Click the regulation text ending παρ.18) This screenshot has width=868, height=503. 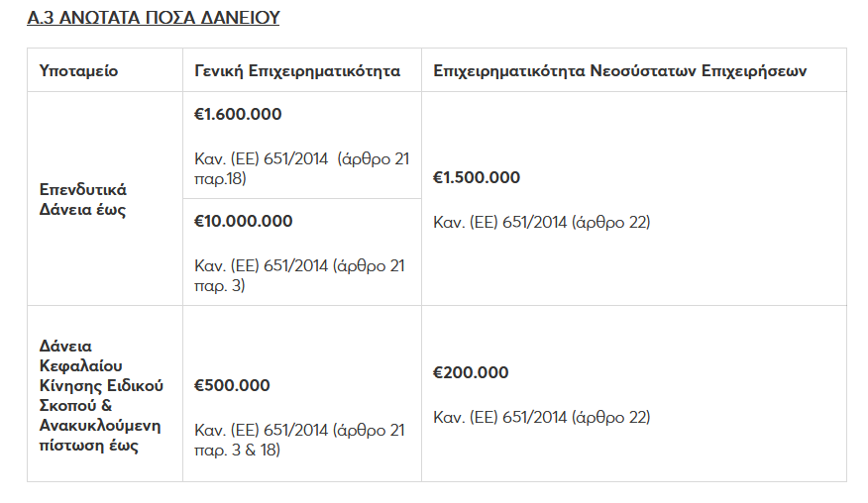click(301, 168)
